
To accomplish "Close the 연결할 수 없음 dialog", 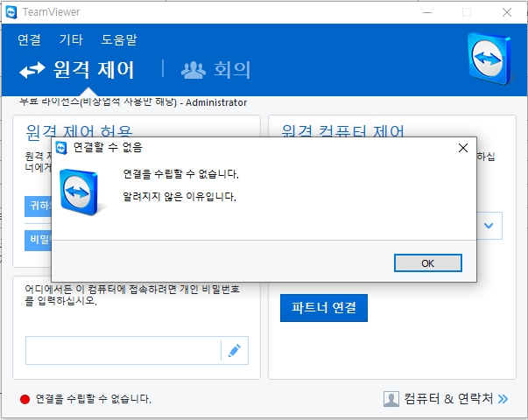I will pyautogui.click(x=463, y=148).
